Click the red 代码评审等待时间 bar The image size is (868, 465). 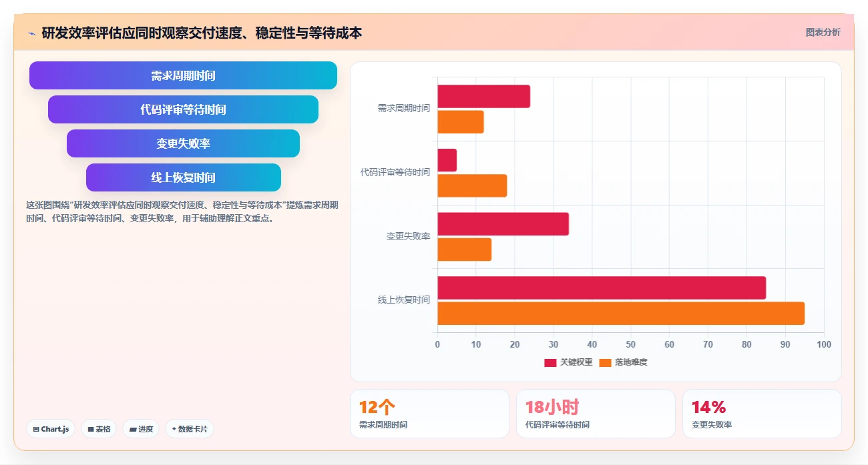pos(447,160)
